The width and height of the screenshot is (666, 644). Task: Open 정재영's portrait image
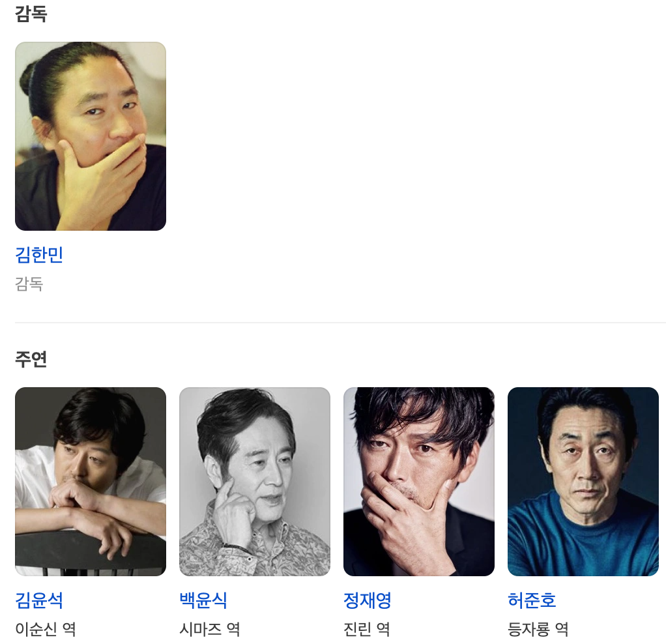419,481
